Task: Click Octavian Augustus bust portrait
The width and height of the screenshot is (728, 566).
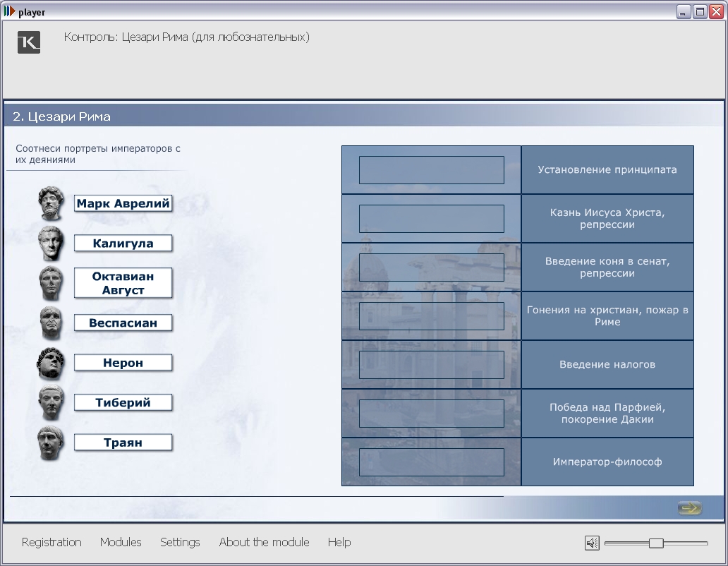Action: coord(51,283)
